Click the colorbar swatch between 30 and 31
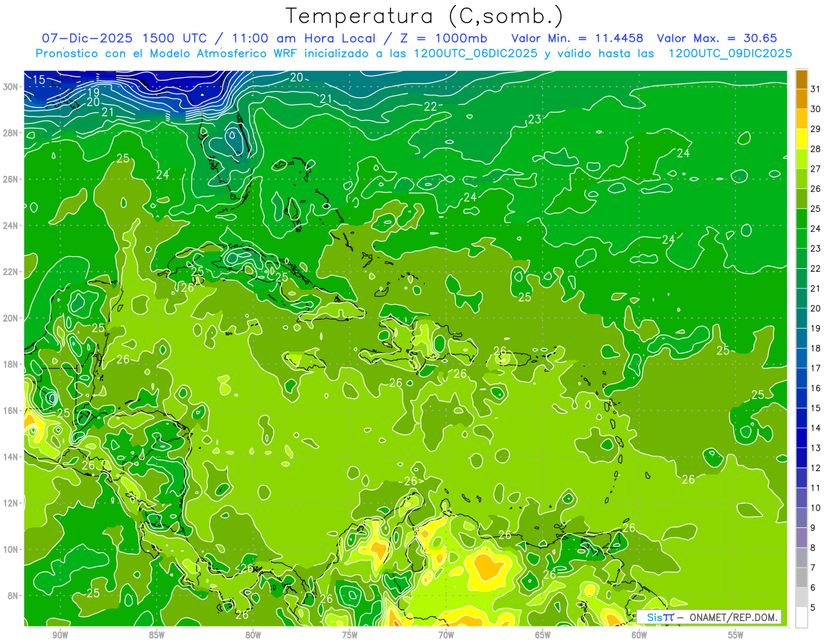 [x=801, y=99]
